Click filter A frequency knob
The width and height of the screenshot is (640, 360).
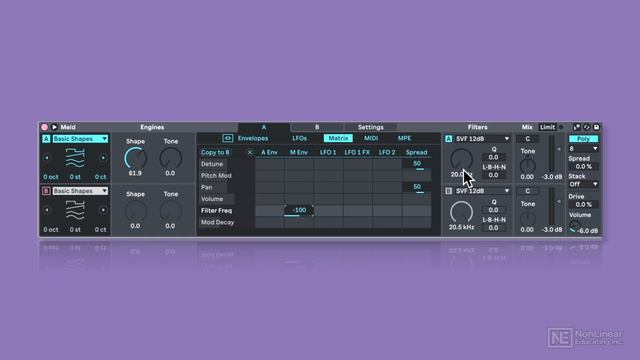pyautogui.click(x=461, y=160)
